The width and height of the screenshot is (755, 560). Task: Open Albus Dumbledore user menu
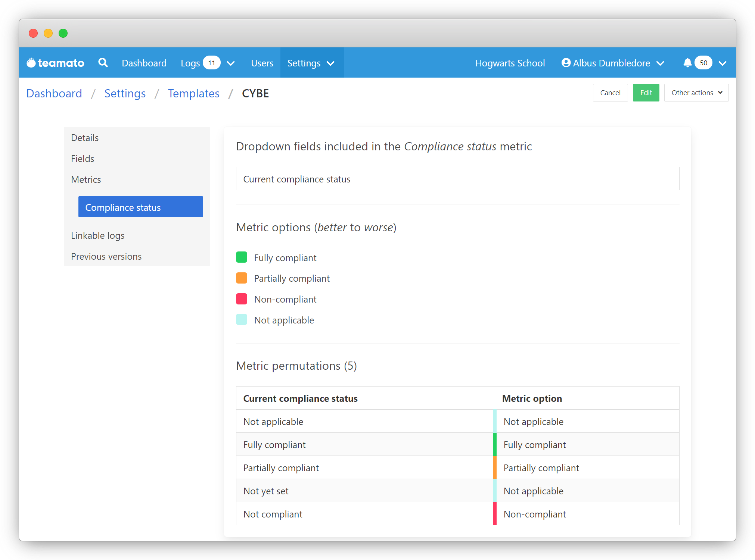point(612,63)
